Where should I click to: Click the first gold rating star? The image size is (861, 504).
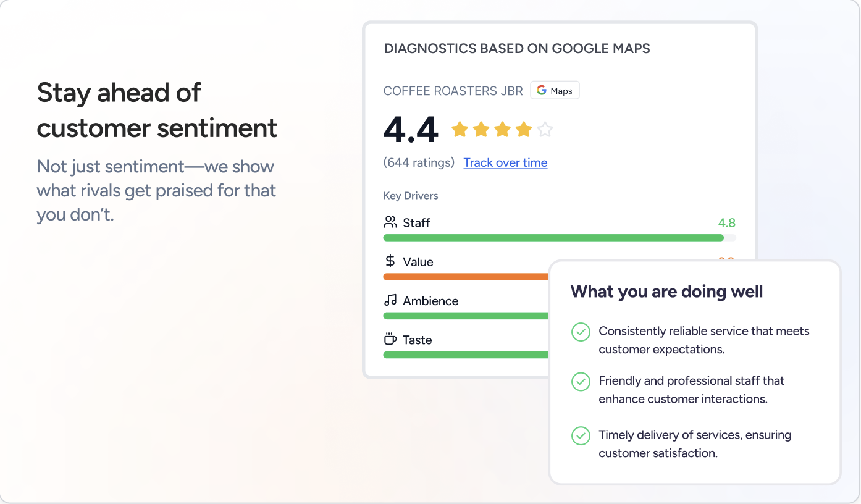pyautogui.click(x=460, y=130)
